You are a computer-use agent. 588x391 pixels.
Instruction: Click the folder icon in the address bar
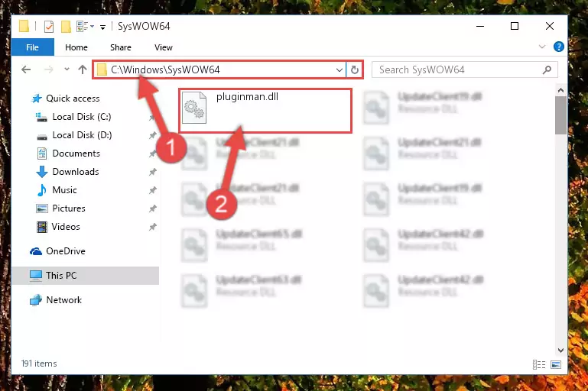102,69
